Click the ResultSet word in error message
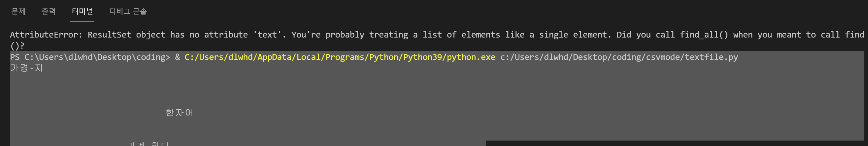Image resolution: width=868 pixels, height=146 pixels. (x=110, y=35)
